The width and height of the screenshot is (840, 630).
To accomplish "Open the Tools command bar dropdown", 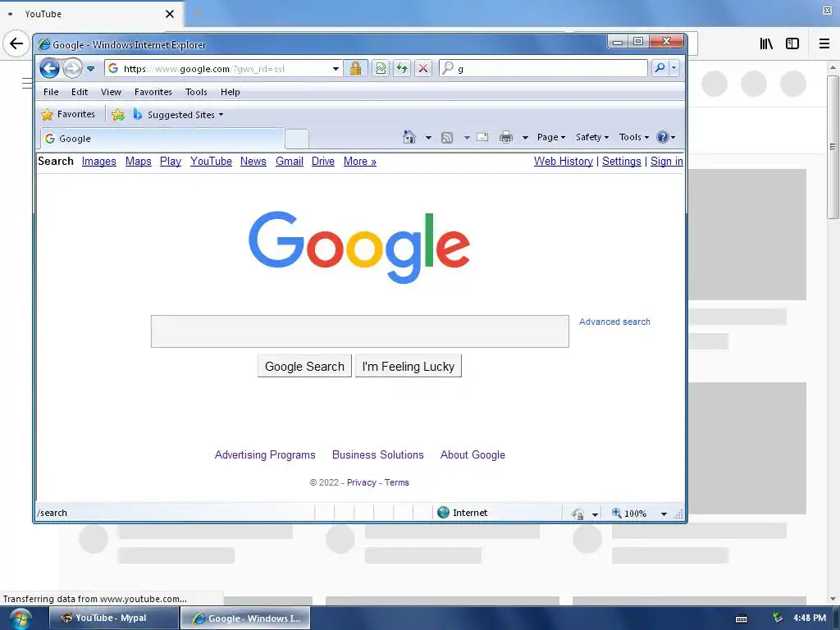I will coord(634,137).
